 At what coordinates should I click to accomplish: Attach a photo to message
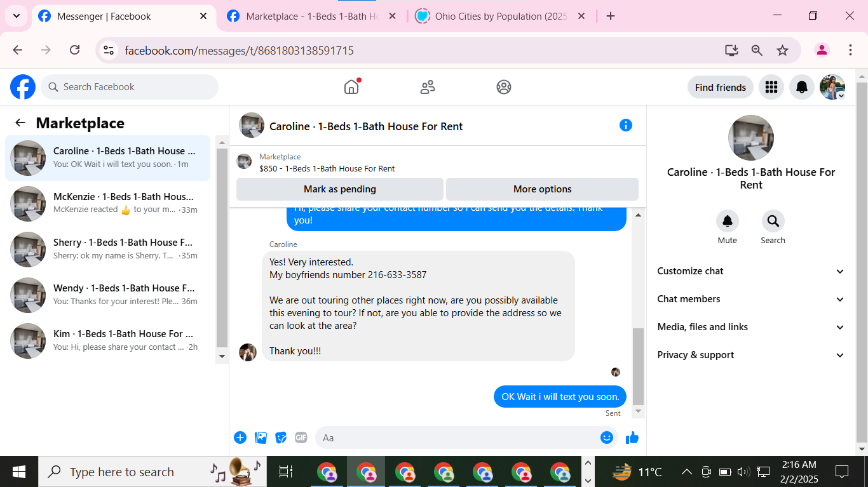point(261,437)
